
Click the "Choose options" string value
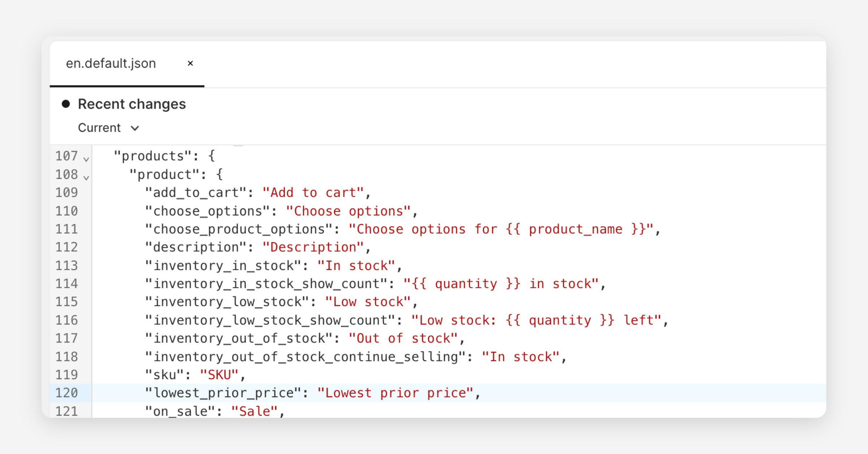pyautogui.click(x=348, y=211)
